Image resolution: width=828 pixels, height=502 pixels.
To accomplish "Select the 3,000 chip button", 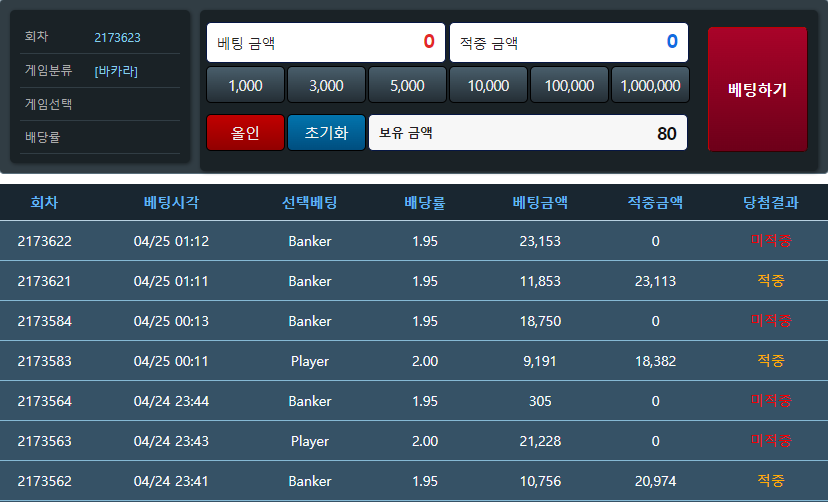I will coord(326,86).
